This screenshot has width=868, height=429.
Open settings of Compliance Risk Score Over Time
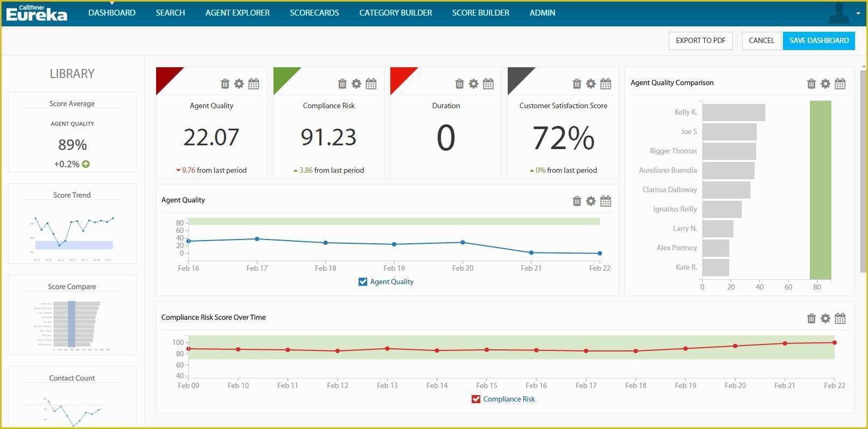click(825, 318)
